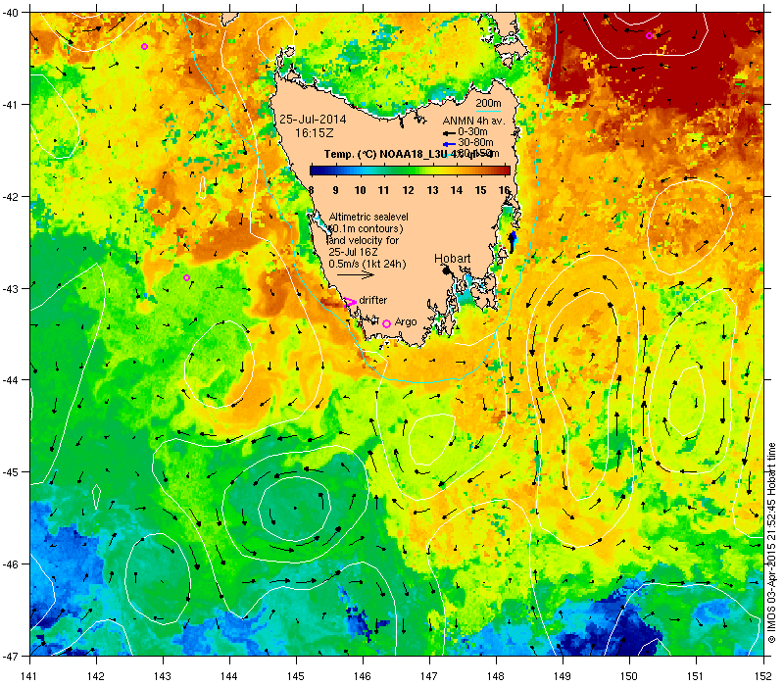Click the black 0-30m legend arrow
784x686 pixels.
click(x=449, y=133)
